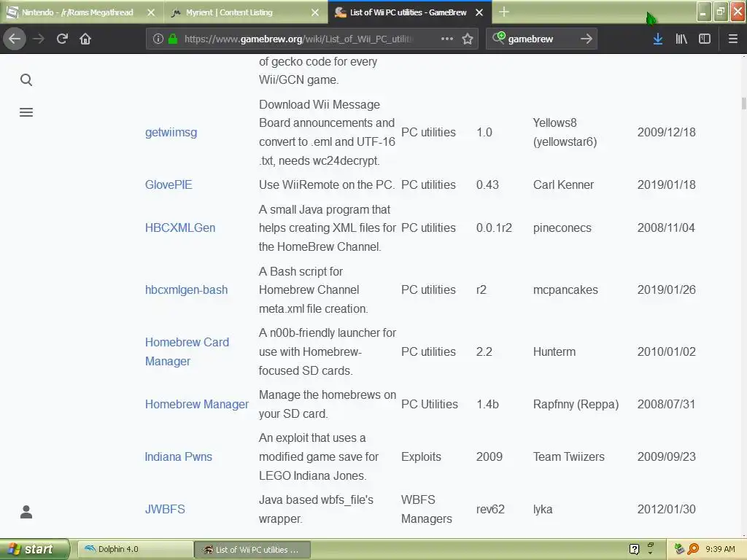Close the Myrient Content Listing tab
747x560 pixels.
[x=315, y=12]
